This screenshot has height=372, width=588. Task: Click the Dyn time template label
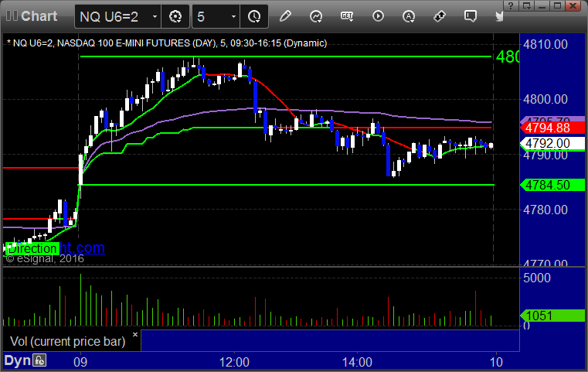coord(17,360)
